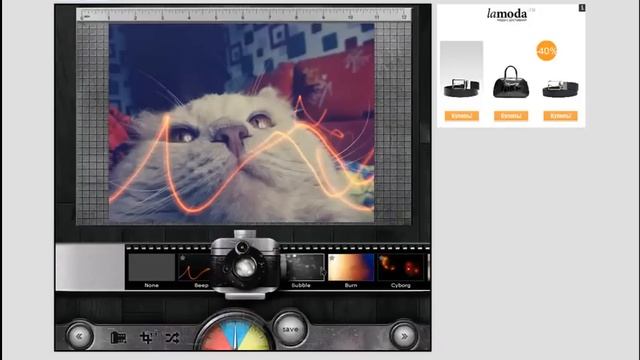Click the star on Burn thumbnail
Viewport: 640px width, 360px height.
(332, 258)
